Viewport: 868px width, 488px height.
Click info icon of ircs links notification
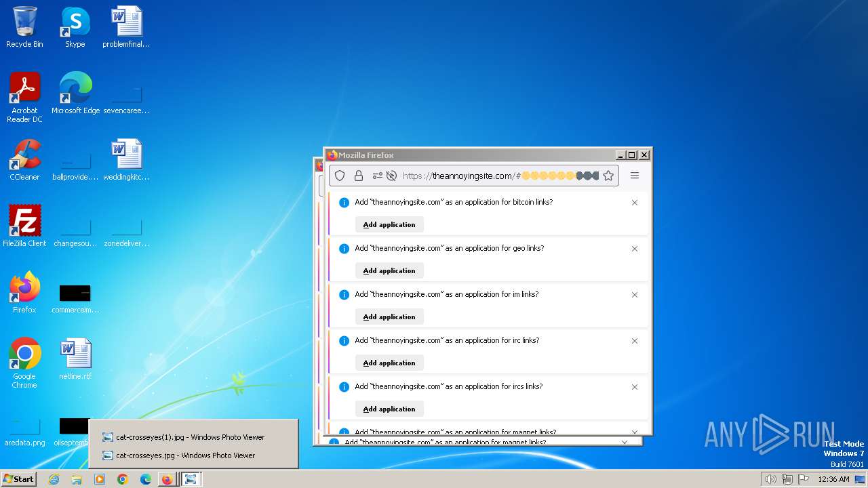coord(344,387)
